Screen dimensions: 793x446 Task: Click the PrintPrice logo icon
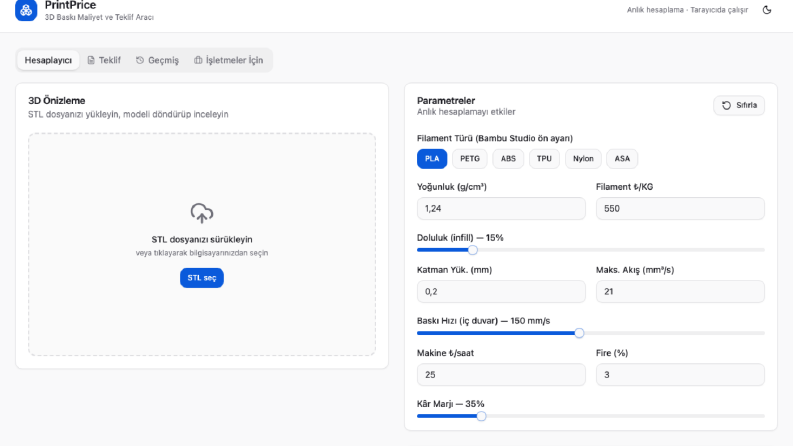[x=26, y=10]
